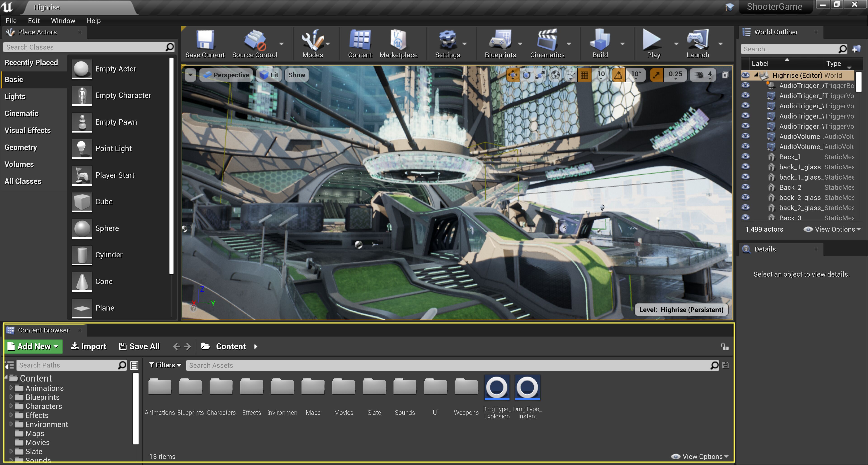Toggle grid snapping in the viewport toolbar

(x=584, y=75)
